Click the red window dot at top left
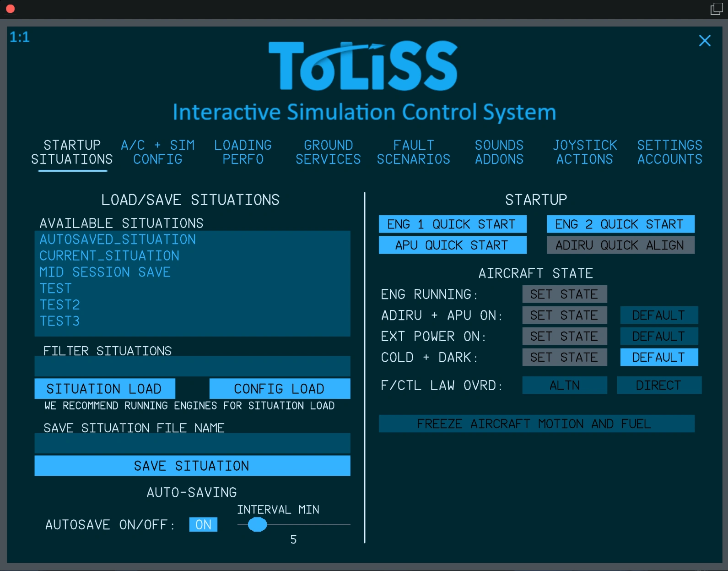The image size is (728, 571). (x=10, y=9)
